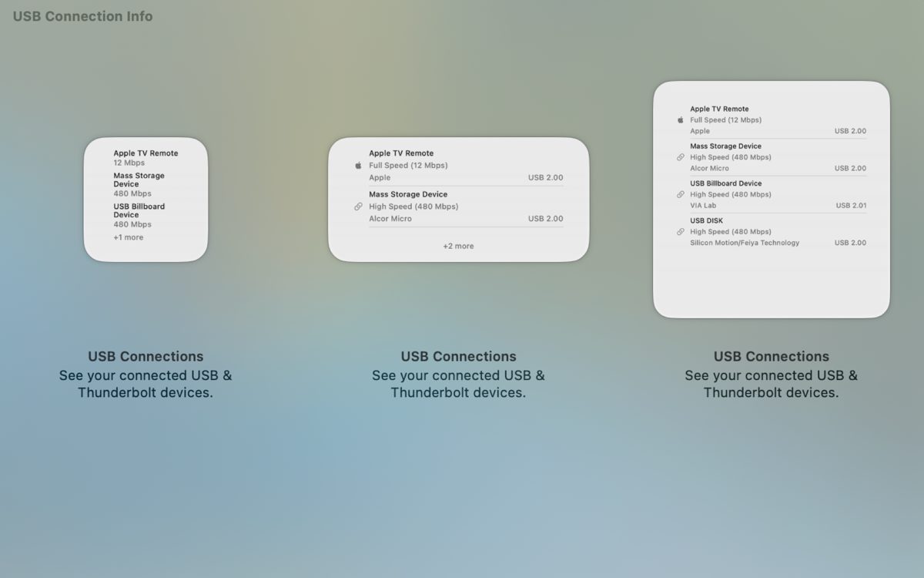
Task: Click 'Apple TV Remote' in the medium widget
Action: (401, 153)
